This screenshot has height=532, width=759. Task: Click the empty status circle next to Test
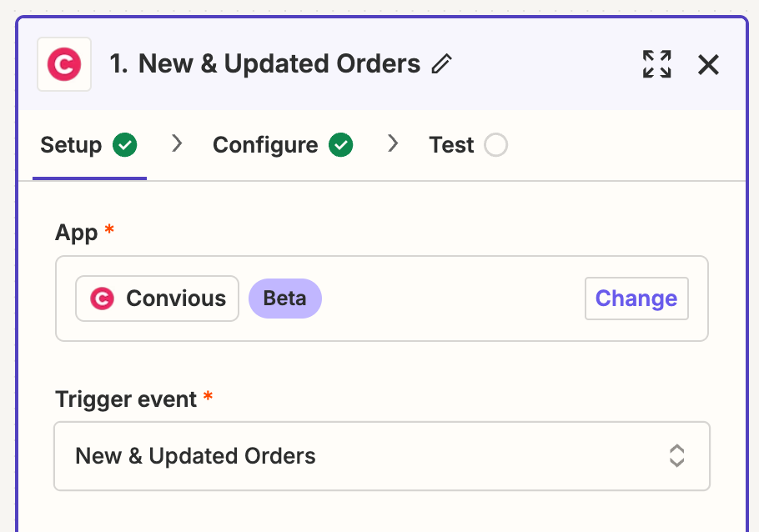point(495,145)
